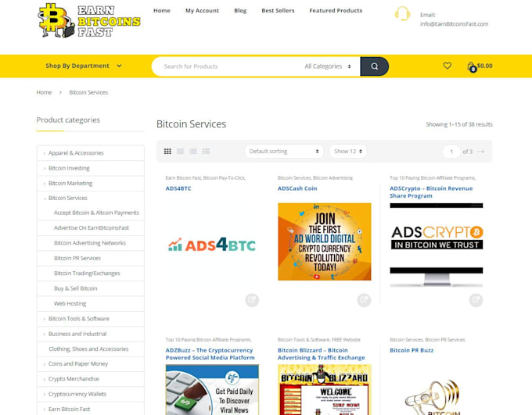Screen dimensions: 532x415
Task: Open Blog menu item
Action: coord(240,10)
